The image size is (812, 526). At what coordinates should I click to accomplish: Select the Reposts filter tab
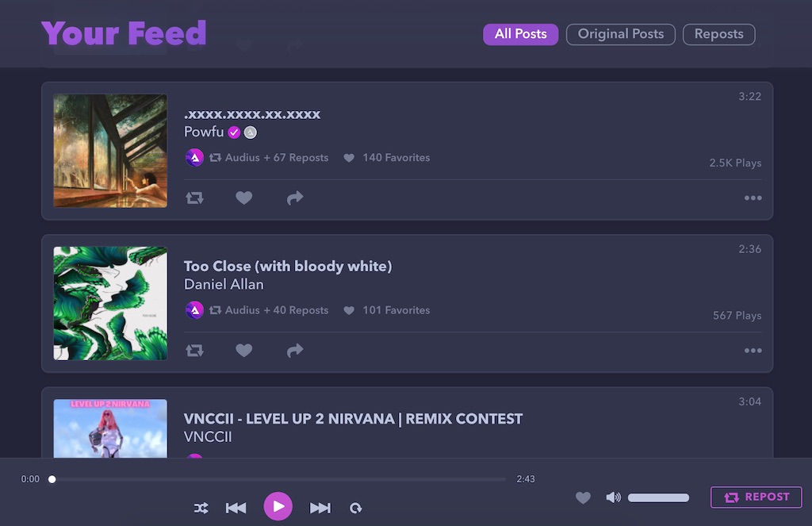(718, 34)
